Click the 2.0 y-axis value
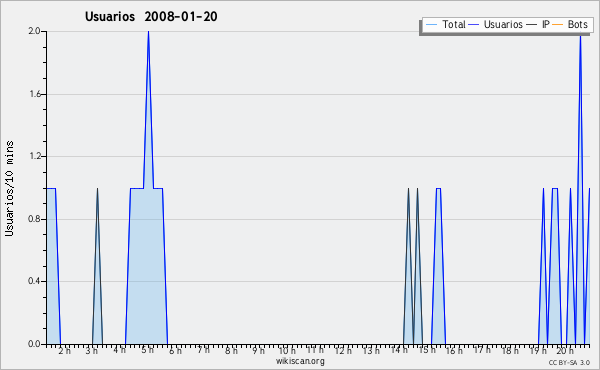The image size is (600, 370). 35,31
